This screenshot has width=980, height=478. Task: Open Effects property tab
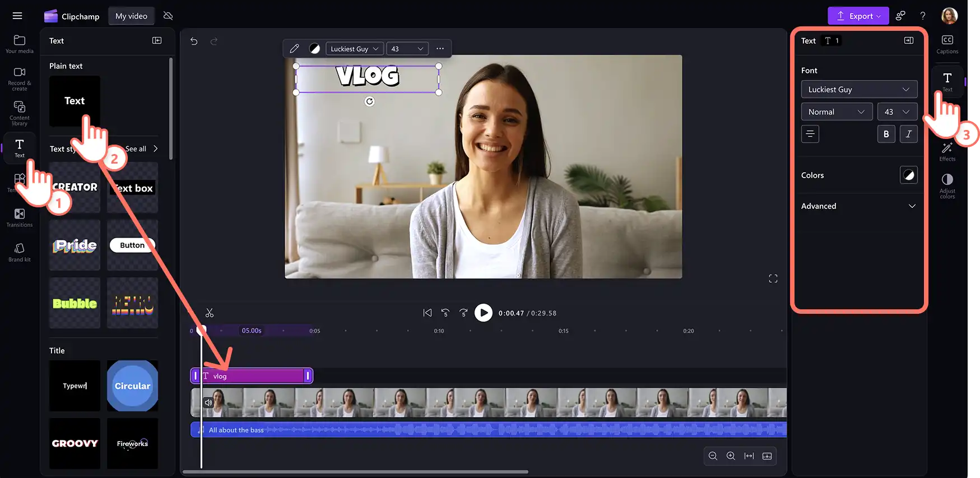click(x=947, y=152)
